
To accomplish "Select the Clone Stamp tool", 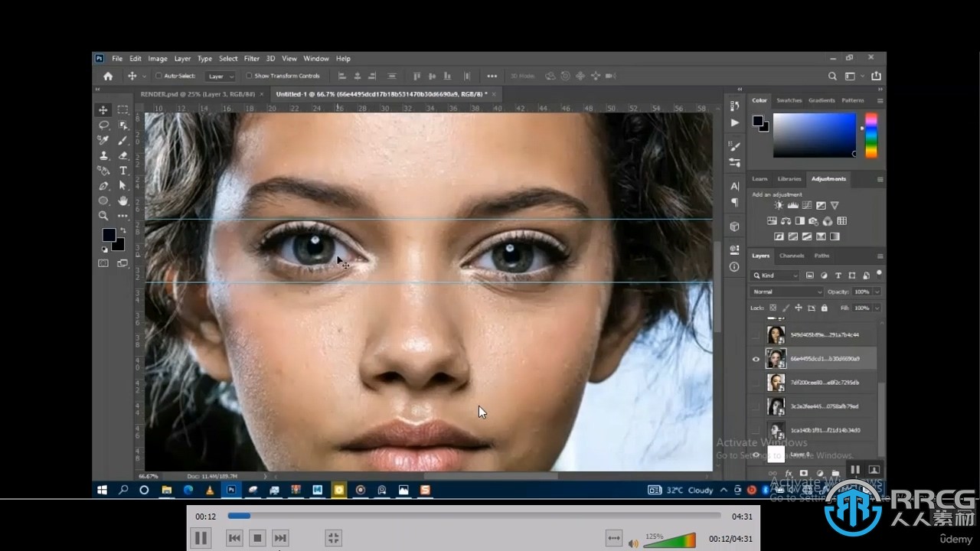I will [x=103, y=155].
